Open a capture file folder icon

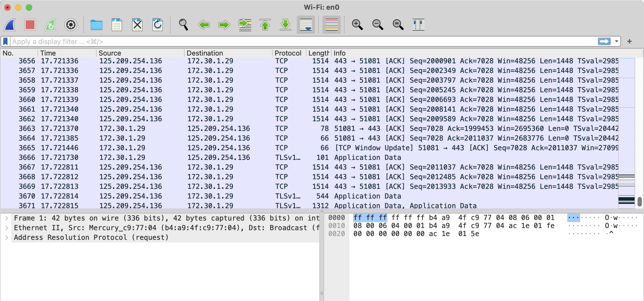[96, 25]
